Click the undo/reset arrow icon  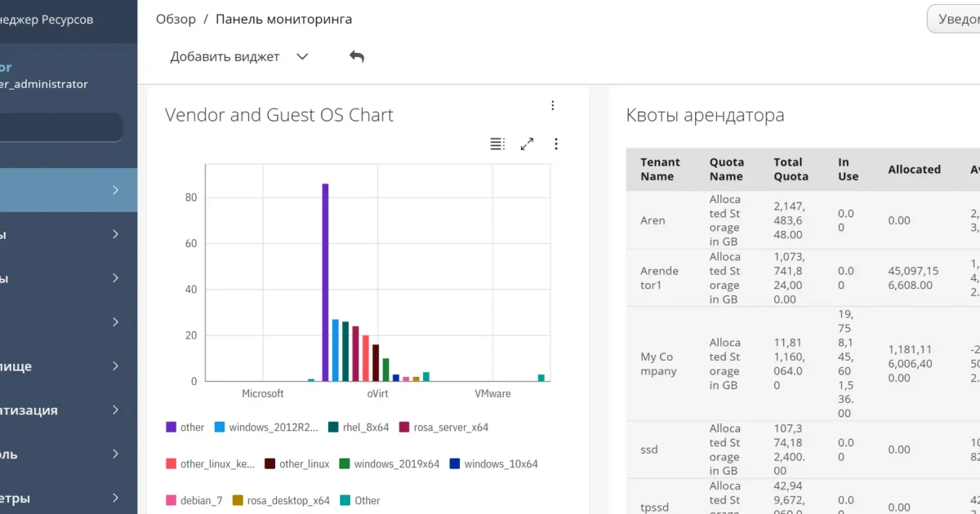(357, 56)
